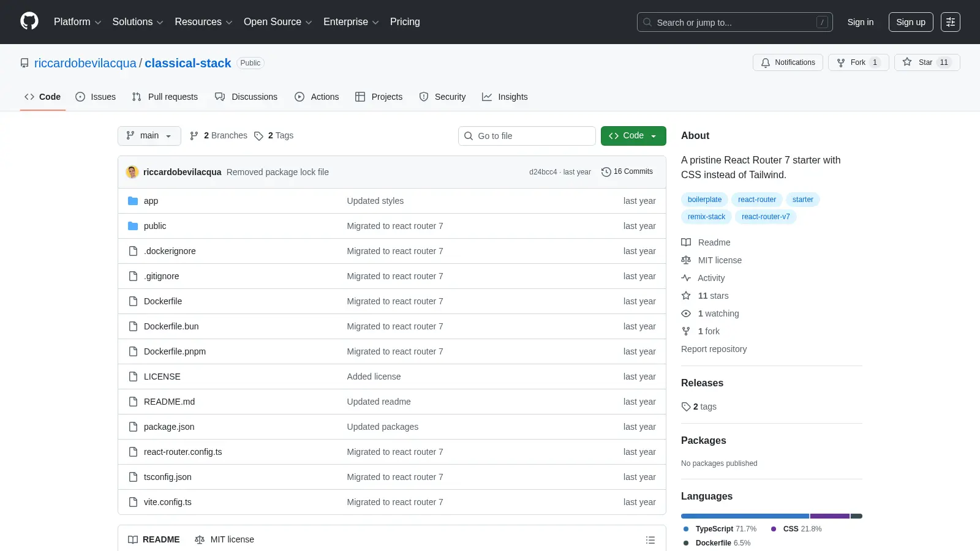Expand the Resources dropdown

tap(203, 22)
